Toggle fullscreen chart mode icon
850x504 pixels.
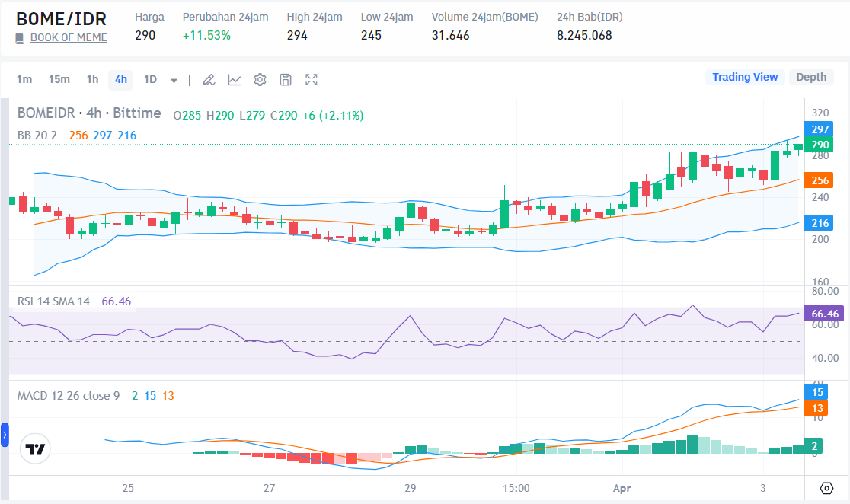(x=312, y=80)
